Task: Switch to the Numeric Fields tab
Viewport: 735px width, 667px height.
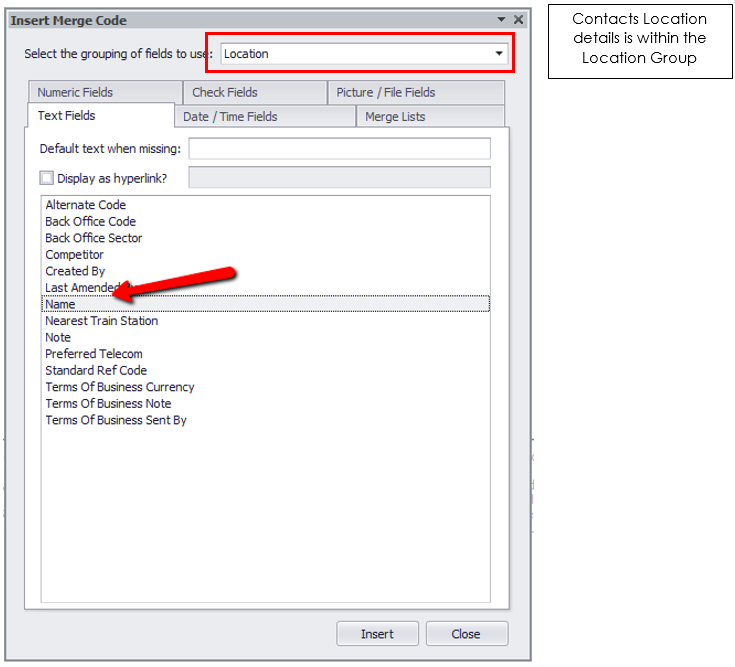Action: (x=75, y=93)
